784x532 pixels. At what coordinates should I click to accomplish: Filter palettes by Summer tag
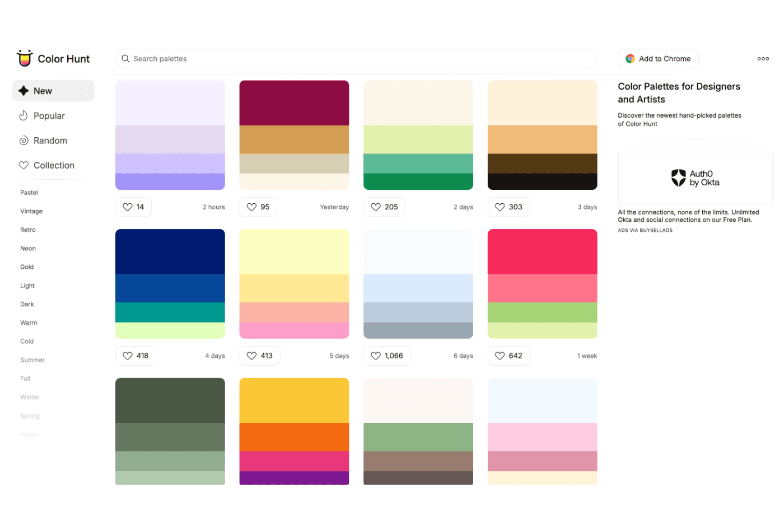pyautogui.click(x=32, y=360)
